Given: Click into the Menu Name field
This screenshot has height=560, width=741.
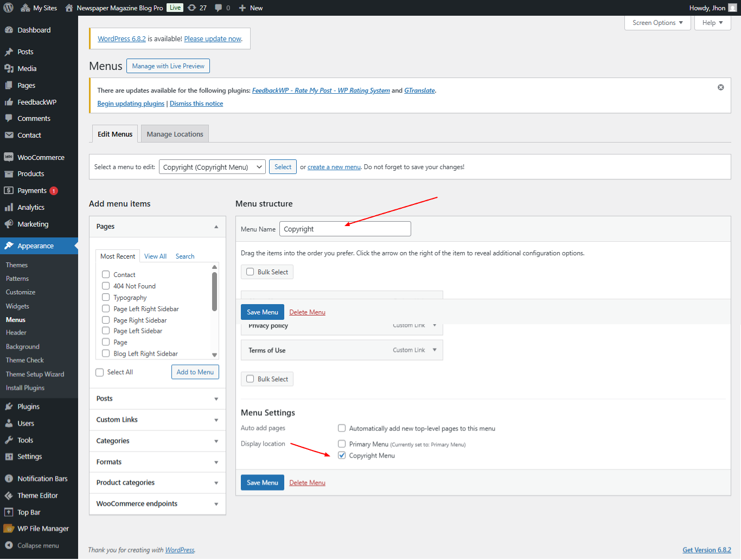Looking at the screenshot, I should [345, 229].
